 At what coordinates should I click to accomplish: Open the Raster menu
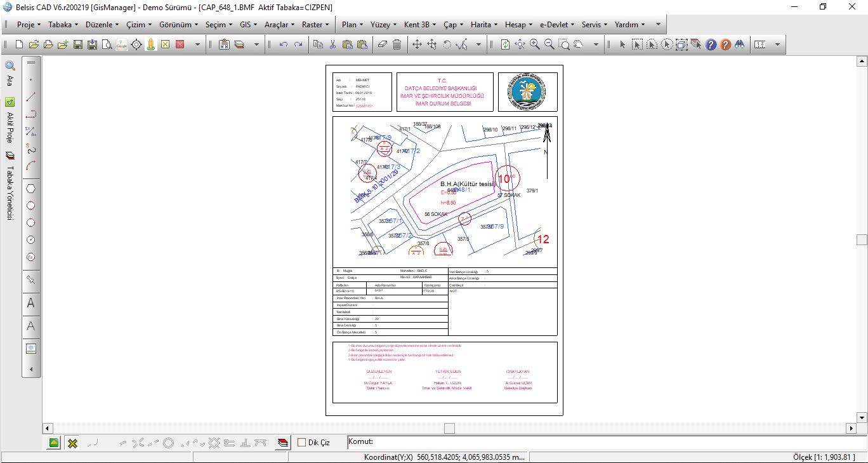point(315,25)
